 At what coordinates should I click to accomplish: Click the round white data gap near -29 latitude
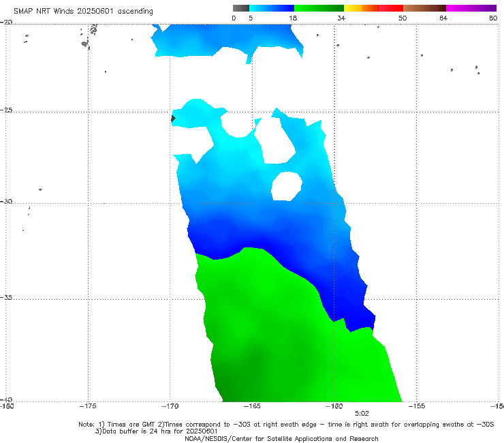point(287,186)
